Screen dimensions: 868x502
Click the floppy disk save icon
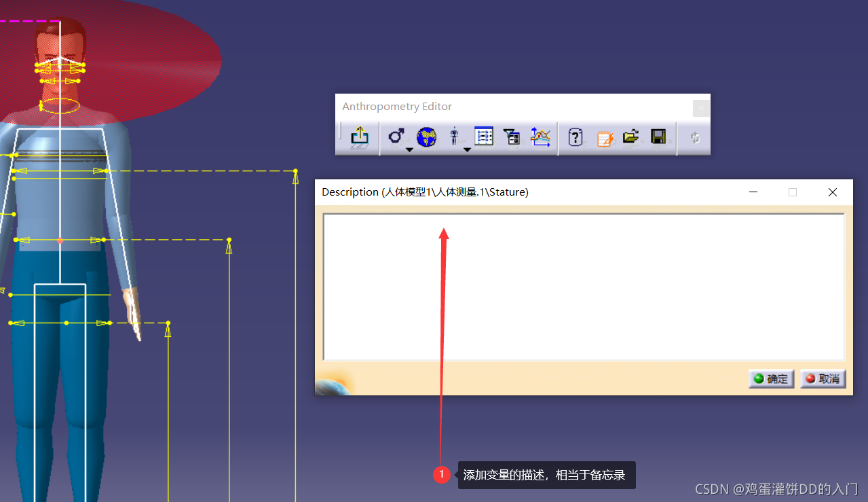(x=658, y=137)
